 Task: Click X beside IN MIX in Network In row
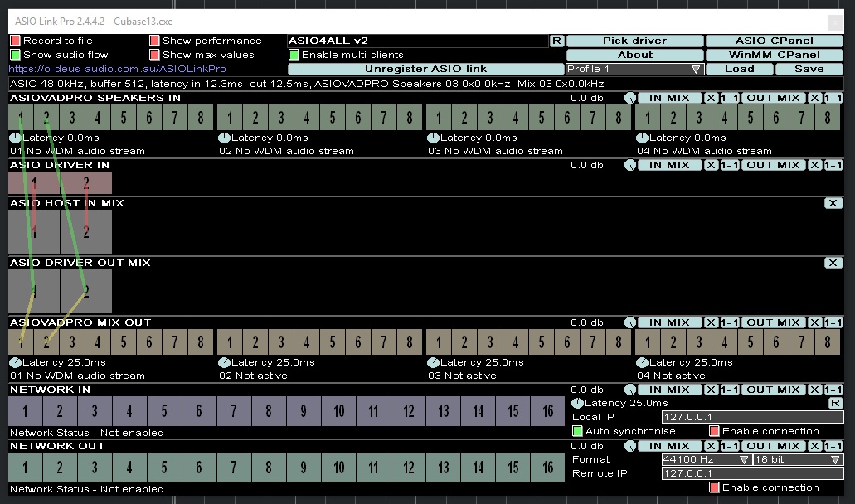711,390
